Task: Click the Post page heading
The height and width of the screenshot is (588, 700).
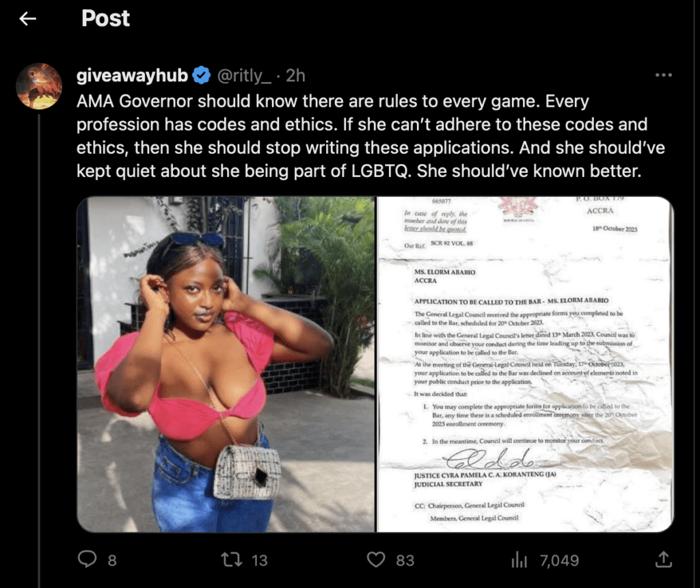Action: tap(105, 18)
